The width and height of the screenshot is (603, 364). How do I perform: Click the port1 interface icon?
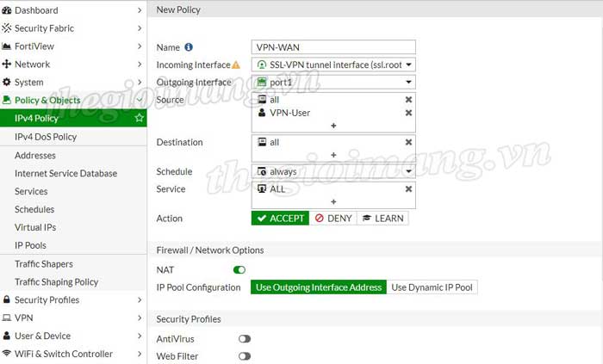pos(262,82)
